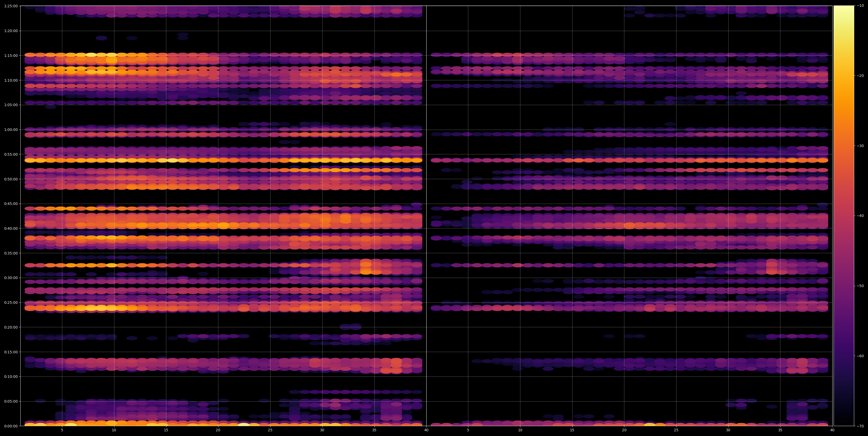Screen dimensions: 868x436
Task: Select x-axis tick 20 under right heatmap
Action: (624, 430)
